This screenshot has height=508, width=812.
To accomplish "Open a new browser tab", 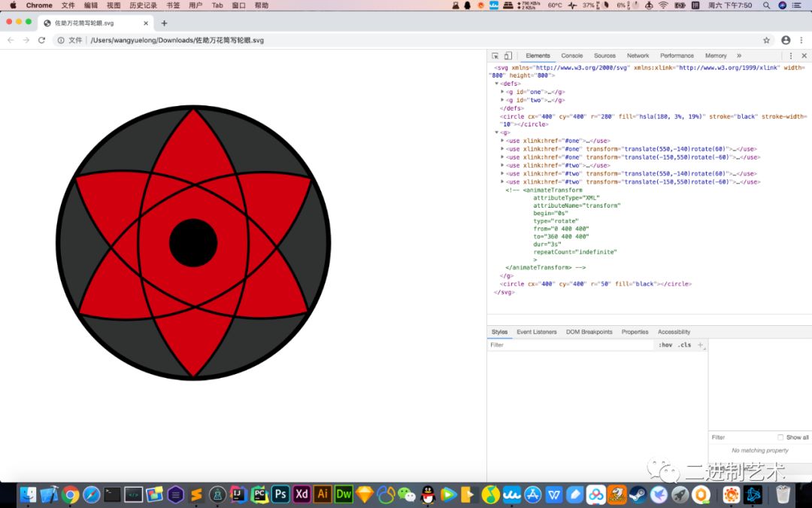I will pos(164,23).
